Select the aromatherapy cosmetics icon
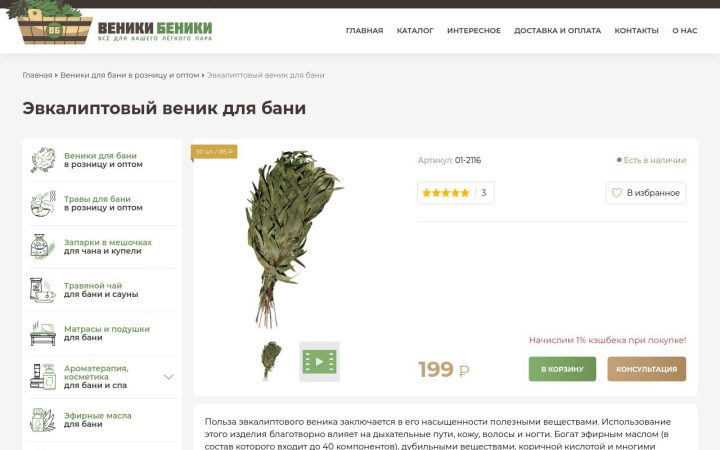 43,377
